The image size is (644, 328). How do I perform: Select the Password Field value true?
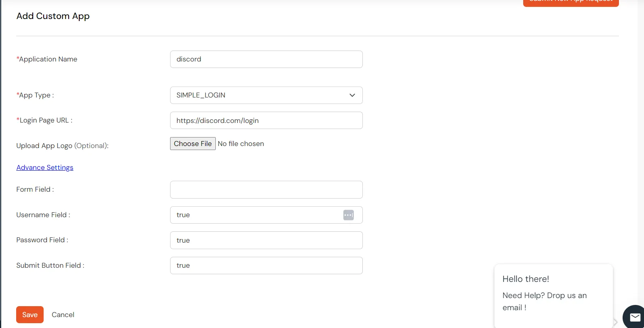pyautogui.click(x=266, y=240)
